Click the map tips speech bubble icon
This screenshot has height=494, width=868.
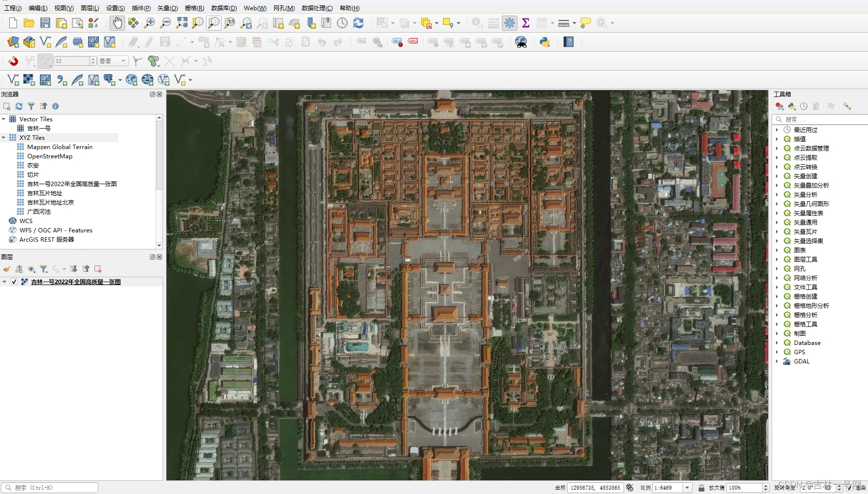[x=586, y=23]
